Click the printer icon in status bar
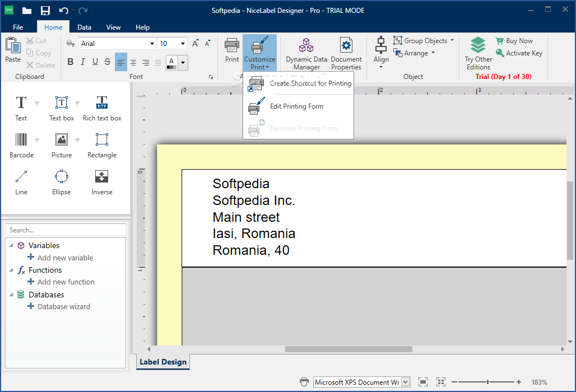Screen dimensions: 576x392 (304, 382)
